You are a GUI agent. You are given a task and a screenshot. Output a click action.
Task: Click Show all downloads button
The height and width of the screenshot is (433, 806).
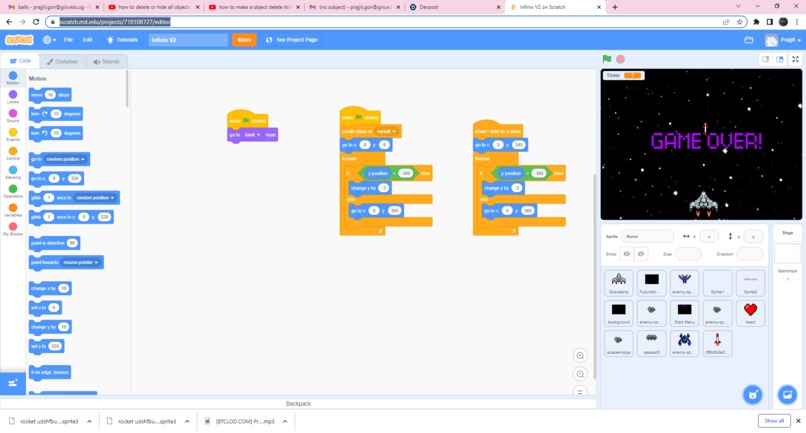(774, 421)
